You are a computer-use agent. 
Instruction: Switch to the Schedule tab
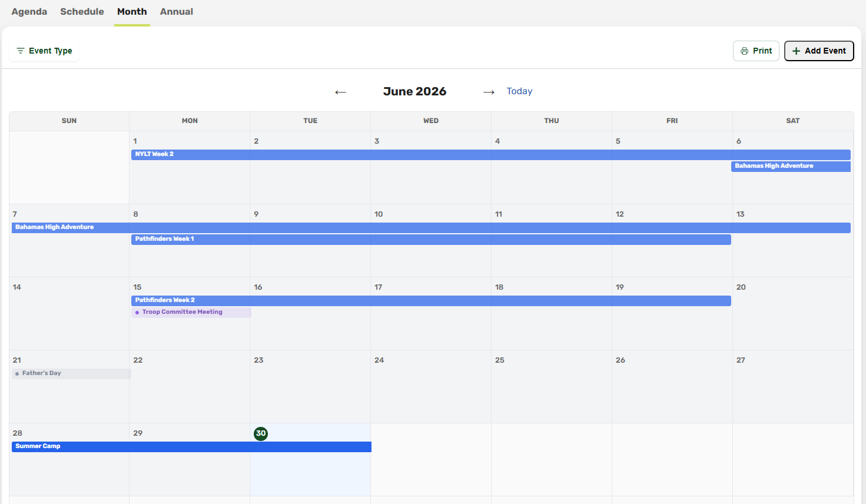82,11
